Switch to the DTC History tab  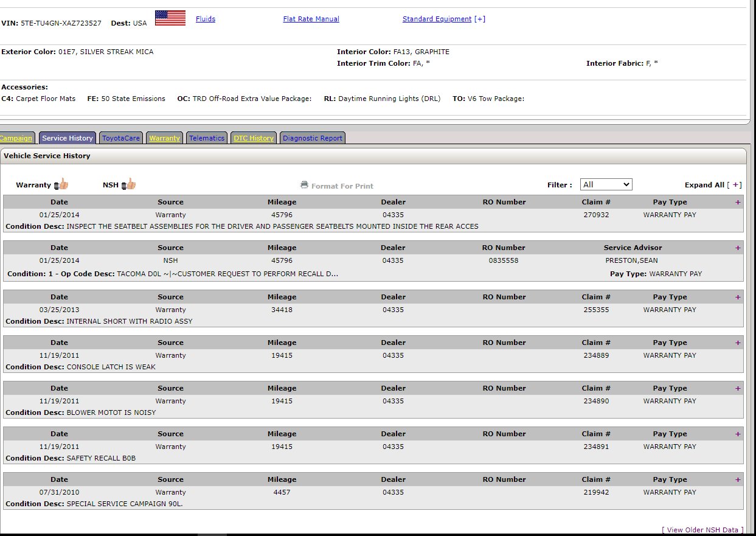tap(253, 138)
